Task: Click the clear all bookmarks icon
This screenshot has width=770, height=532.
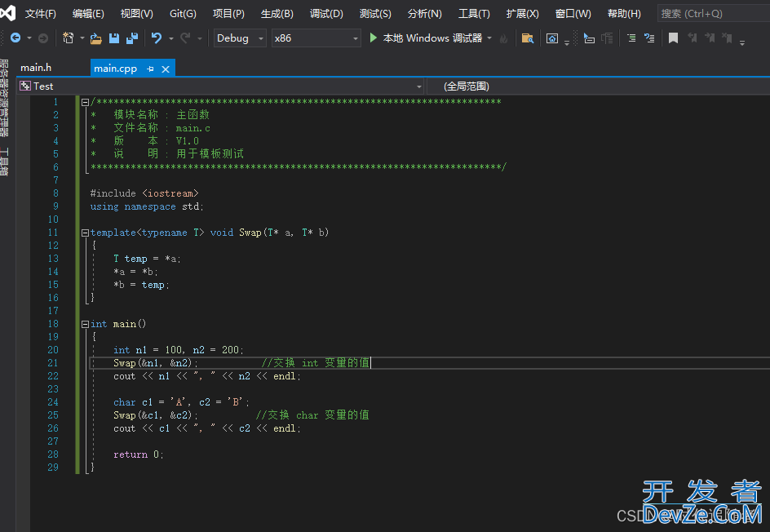Action: [728, 38]
